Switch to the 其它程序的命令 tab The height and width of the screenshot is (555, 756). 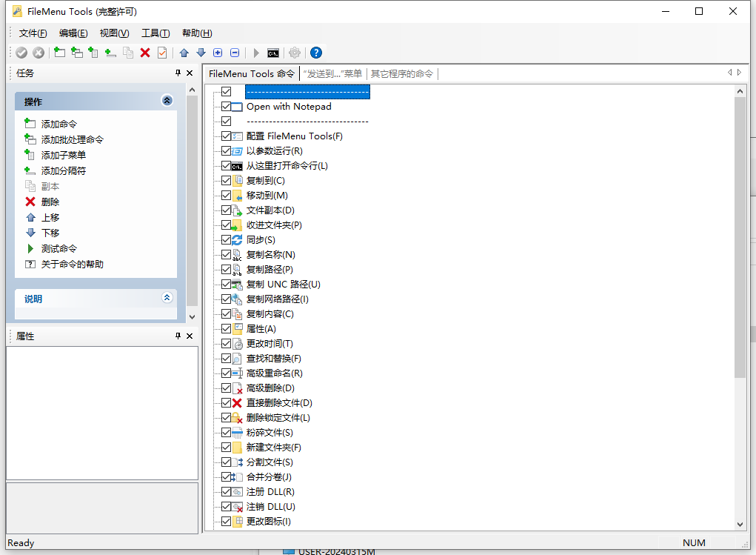click(x=401, y=74)
